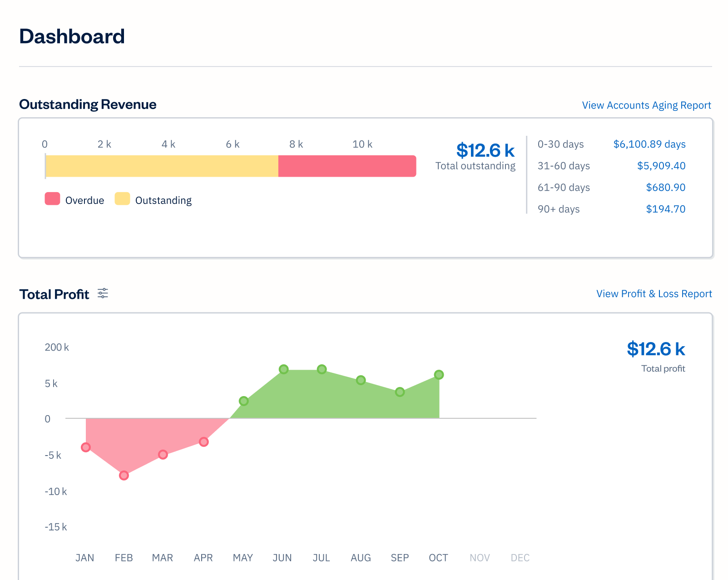728x580 pixels.
Task: Select the yellow outstanding bar segment
Action: pos(162,166)
